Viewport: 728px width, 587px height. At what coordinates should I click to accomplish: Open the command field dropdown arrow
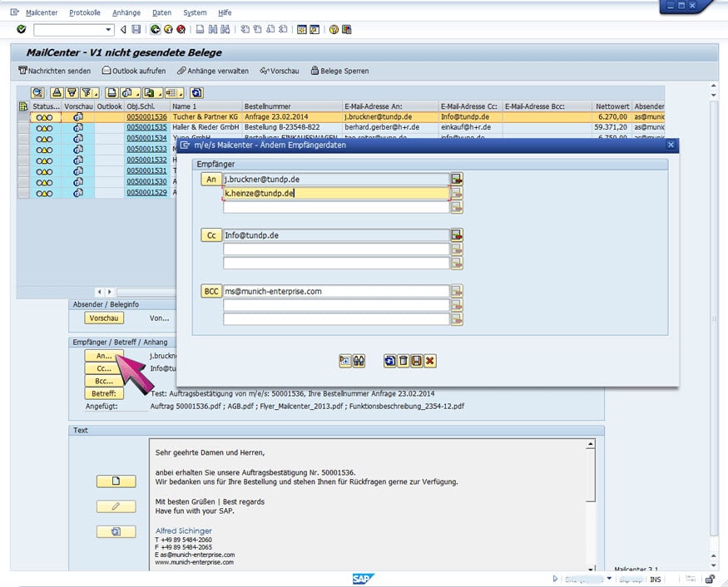[108, 30]
